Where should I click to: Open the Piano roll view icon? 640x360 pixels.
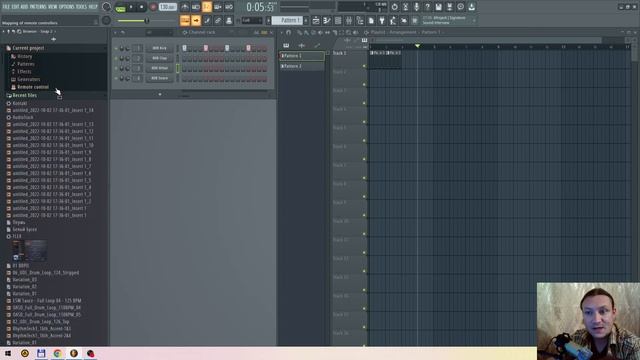(327, 20)
